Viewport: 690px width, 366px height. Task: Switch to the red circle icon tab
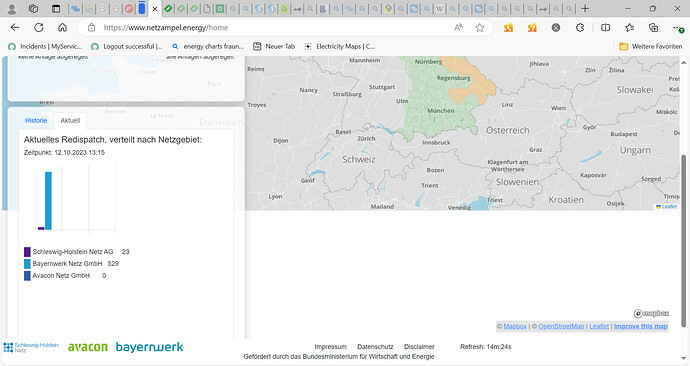point(129,8)
